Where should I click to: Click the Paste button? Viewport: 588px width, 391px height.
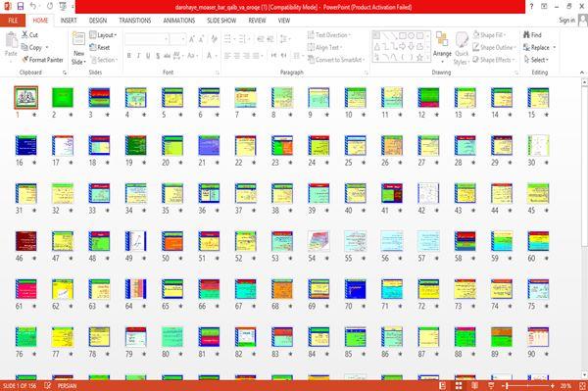tap(11, 45)
